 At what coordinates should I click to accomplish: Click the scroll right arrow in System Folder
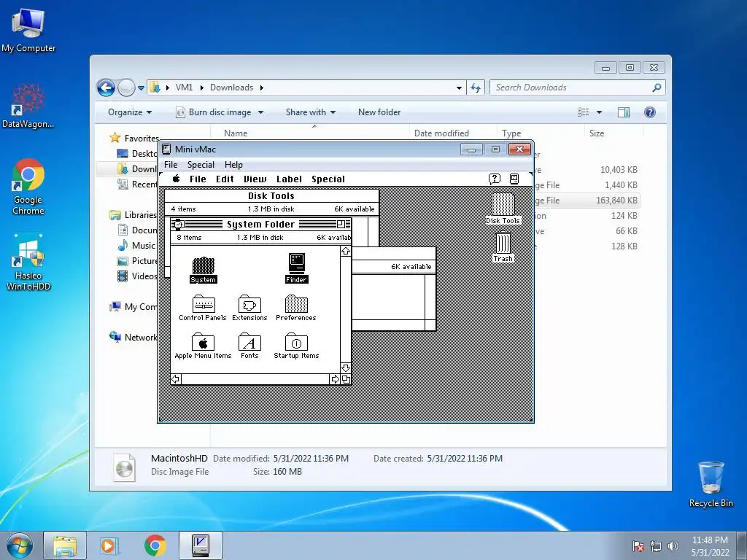335,379
